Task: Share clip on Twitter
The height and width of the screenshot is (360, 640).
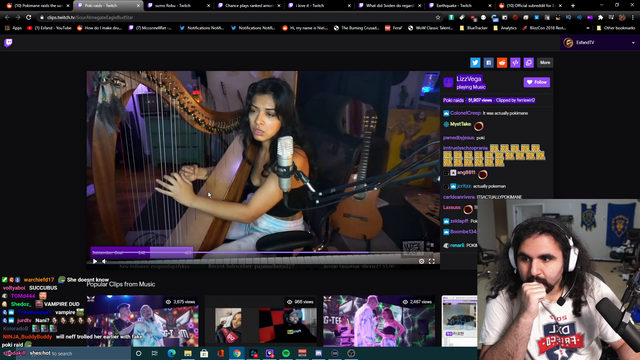Action: (475, 62)
